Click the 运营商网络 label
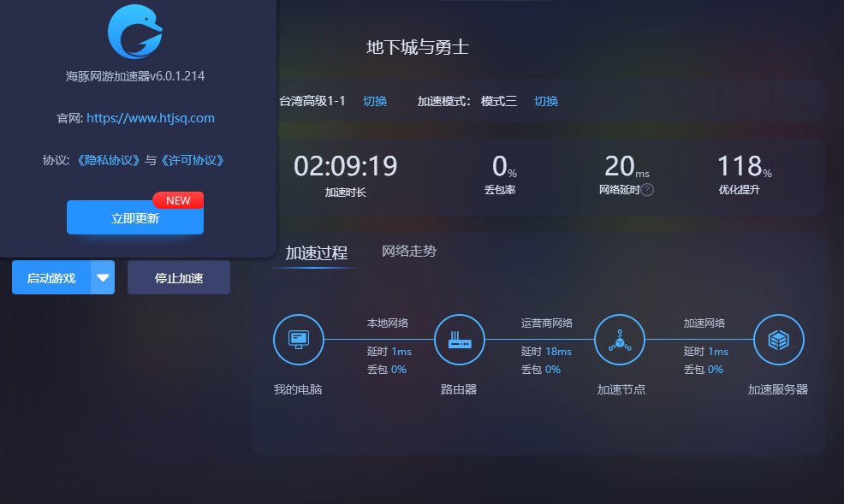 (x=547, y=323)
